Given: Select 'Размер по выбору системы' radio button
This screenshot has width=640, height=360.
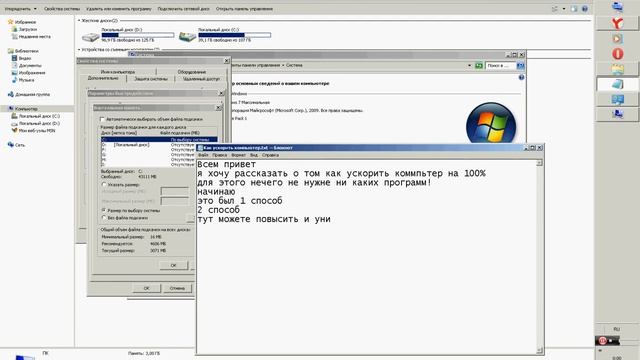Looking at the screenshot, I should pyautogui.click(x=104, y=210).
